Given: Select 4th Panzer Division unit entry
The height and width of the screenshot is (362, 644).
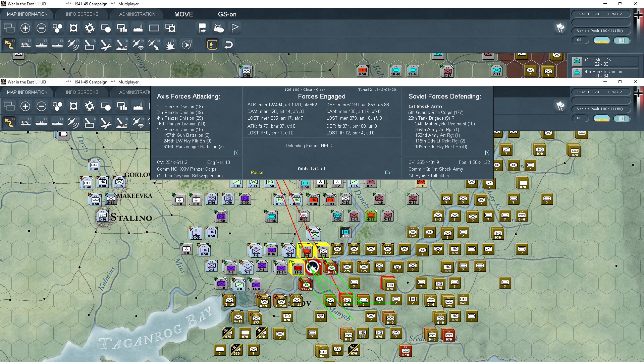Looking at the screenshot, I should click(x=605, y=73).
